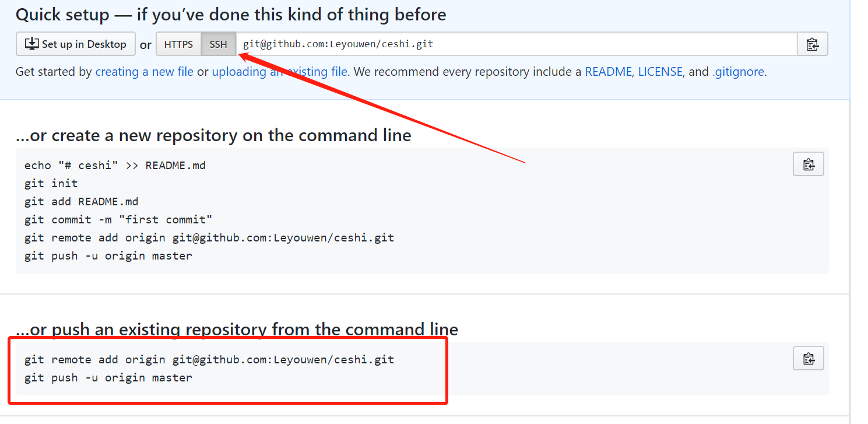
Task: Copy the create new repository commands
Action: (x=808, y=164)
